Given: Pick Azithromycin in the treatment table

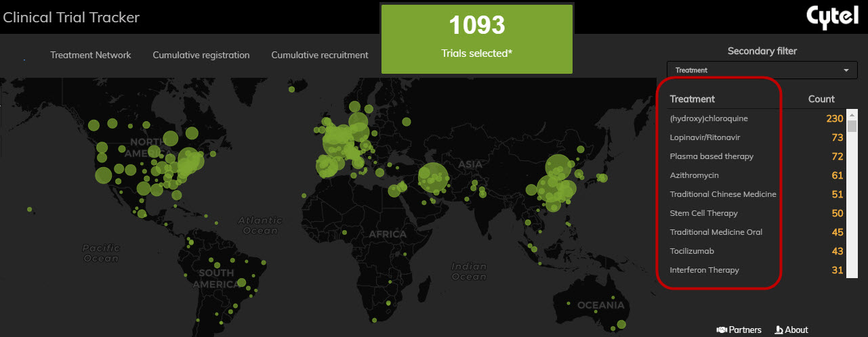Looking at the screenshot, I should coord(694,175).
